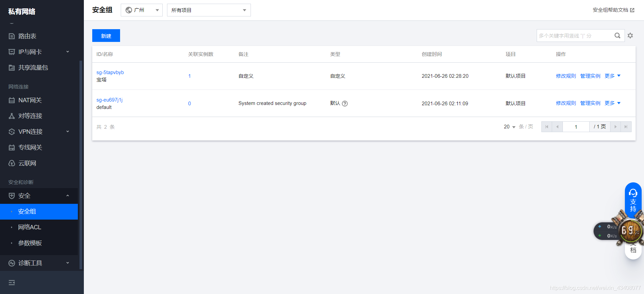Click the NAT网关 sidebar icon

click(12, 100)
